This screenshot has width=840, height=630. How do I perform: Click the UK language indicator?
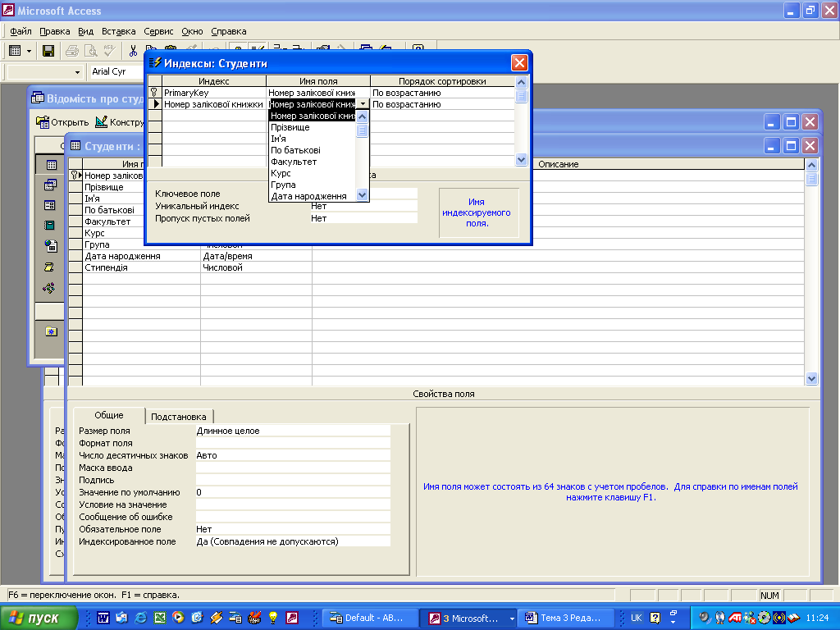point(637,618)
